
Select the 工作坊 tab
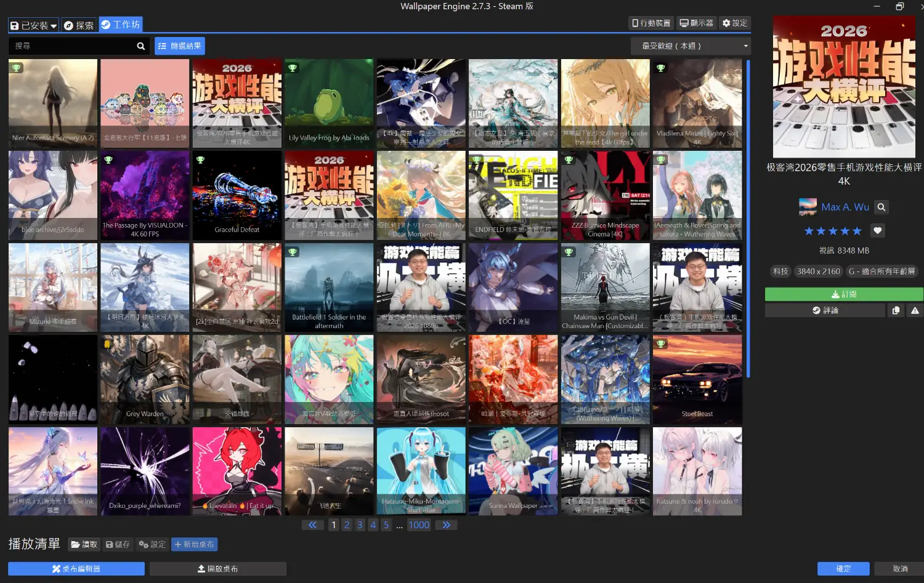[121, 25]
